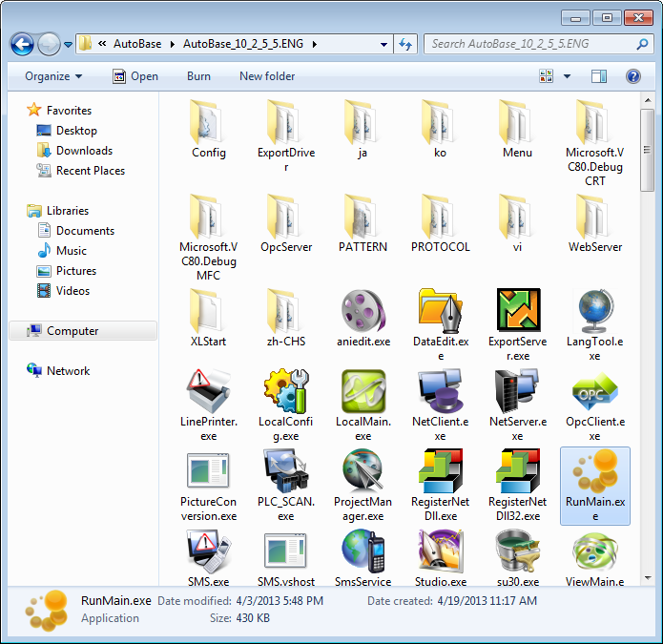
Task: Change view with the views icon
Action: point(547,76)
